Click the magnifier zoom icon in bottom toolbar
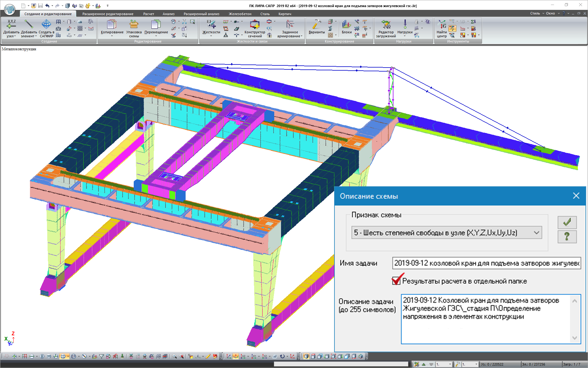 point(174,356)
